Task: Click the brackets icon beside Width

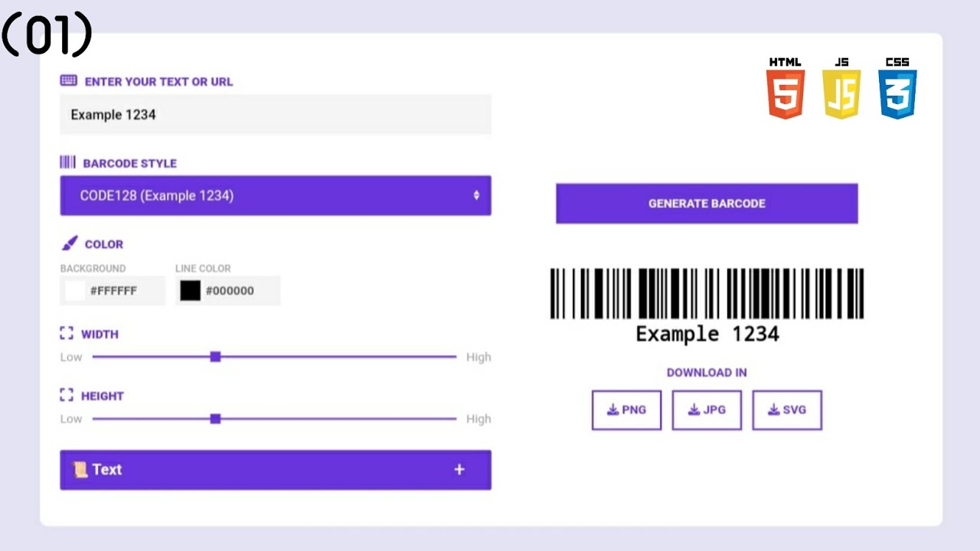Action: click(67, 334)
